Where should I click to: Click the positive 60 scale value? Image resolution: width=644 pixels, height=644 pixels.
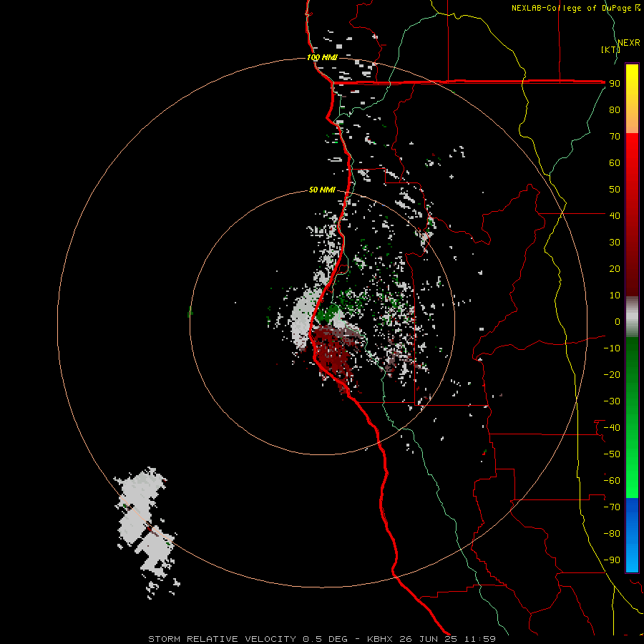point(615,162)
